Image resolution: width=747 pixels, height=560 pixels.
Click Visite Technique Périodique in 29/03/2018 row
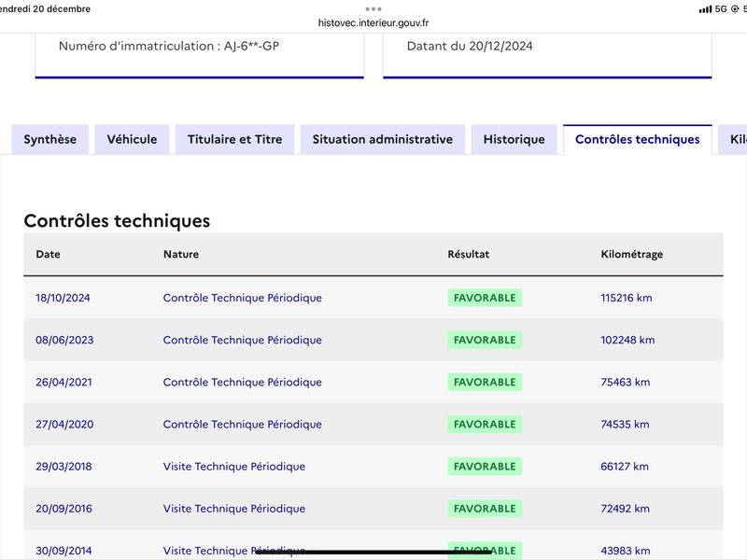click(234, 467)
